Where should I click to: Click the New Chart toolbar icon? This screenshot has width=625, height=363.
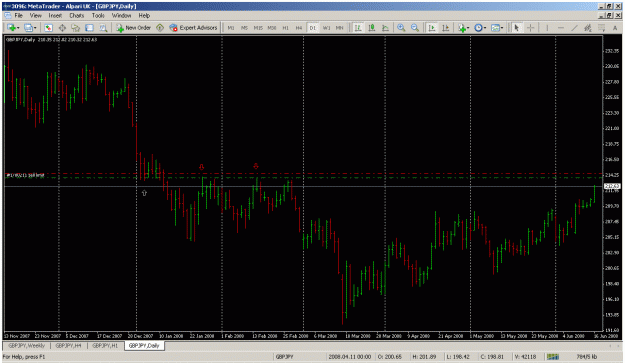[x=11, y=27]
